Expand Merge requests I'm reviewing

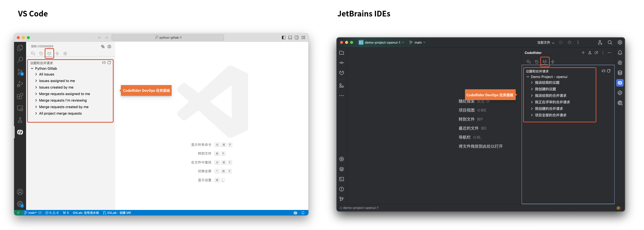click(x=36, y=100)
